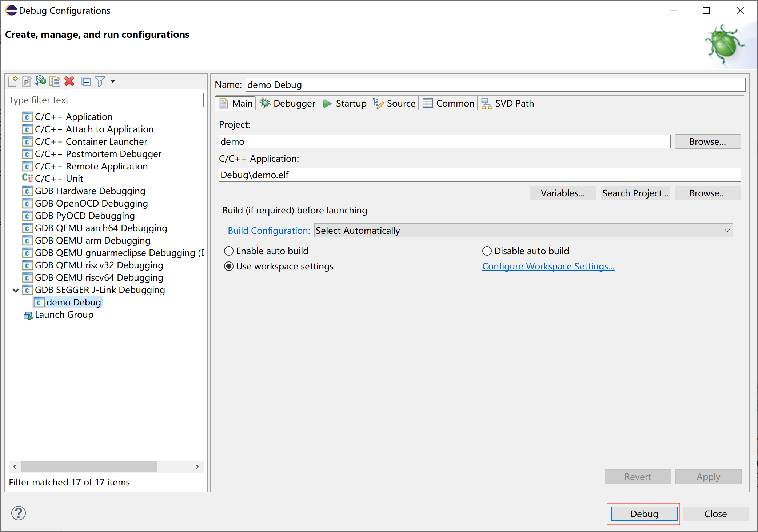This screenshot has width=758, height=532.
Task: Switch to the Debugger tab
Action: [287, 103]
